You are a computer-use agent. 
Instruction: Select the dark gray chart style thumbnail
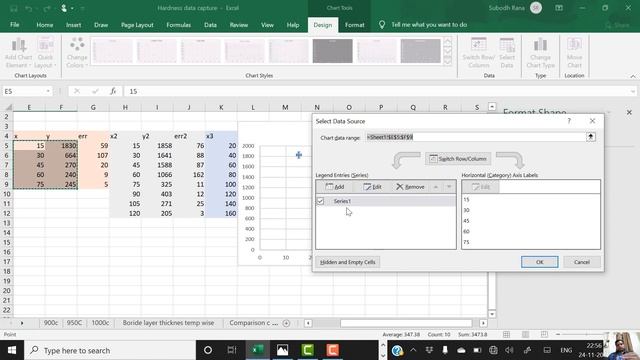(x=332, y=51)
